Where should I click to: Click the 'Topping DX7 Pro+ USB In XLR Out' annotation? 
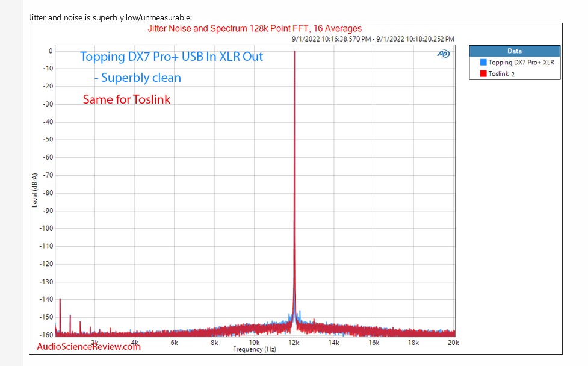172,57
